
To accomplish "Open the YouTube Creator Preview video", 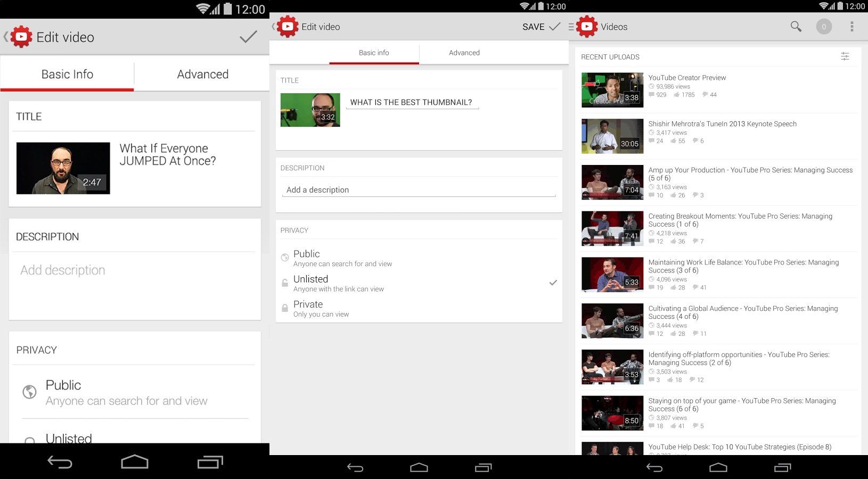I will pyautogui.click(x=687, y=78).
